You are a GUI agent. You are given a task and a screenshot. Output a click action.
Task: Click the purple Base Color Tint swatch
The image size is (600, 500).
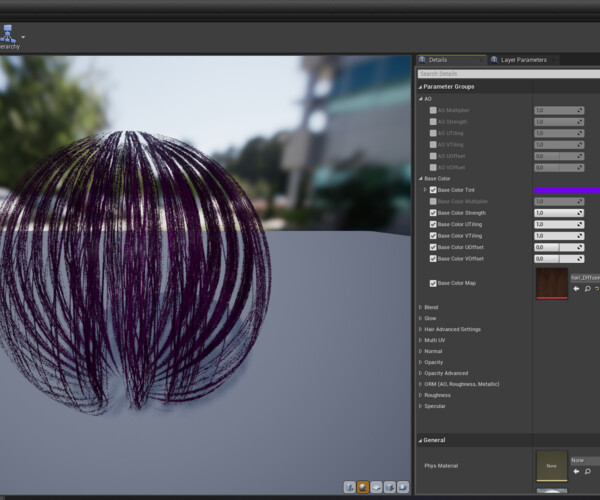tap(566, 190)
